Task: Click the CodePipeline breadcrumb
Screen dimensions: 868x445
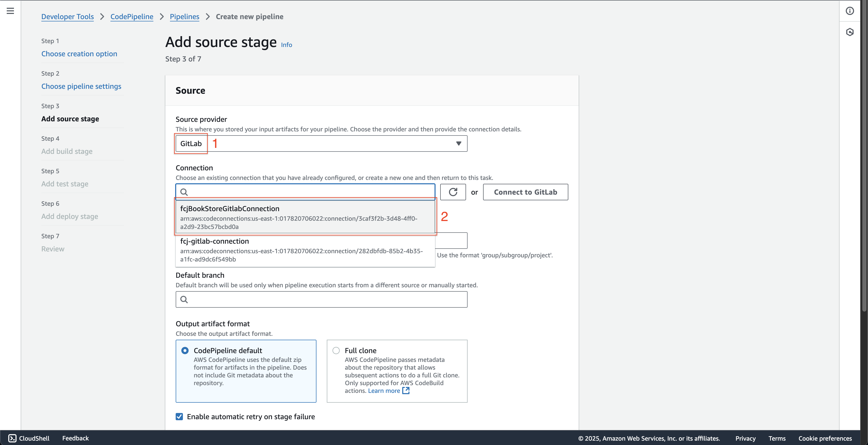Action: click(132, 17)
